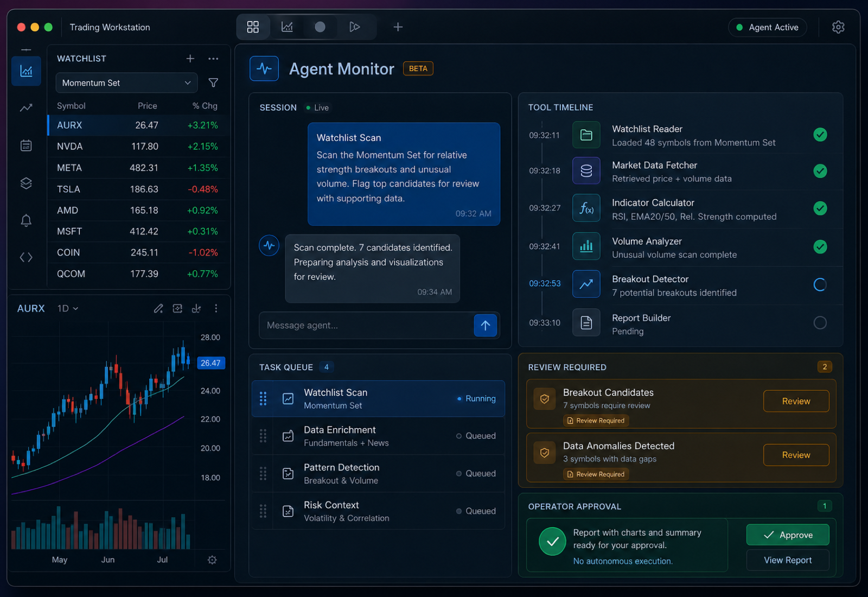This screenshot has height=597, width=868.
Task: Expand the Momentum Set dropdown
Action: tap(126, 83)
